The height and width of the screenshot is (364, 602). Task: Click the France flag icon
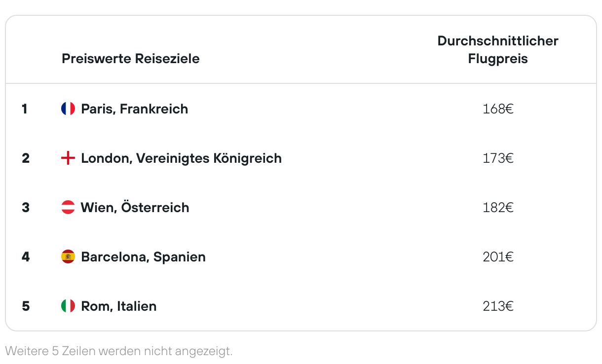tap(68, 109)
